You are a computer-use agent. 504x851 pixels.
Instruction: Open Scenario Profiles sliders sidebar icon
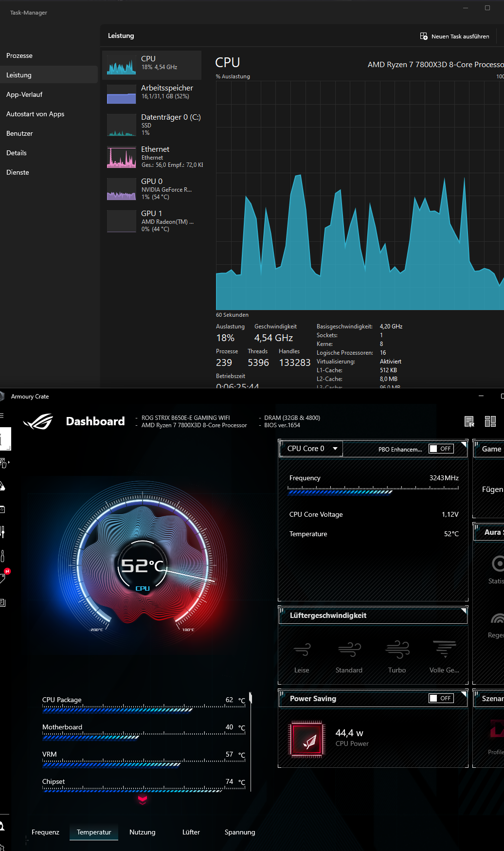tap(2, 532)
